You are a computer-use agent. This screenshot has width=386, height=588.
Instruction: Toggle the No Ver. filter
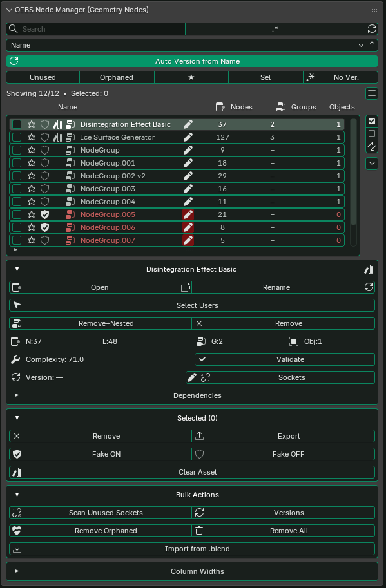(x=341, y=77)
